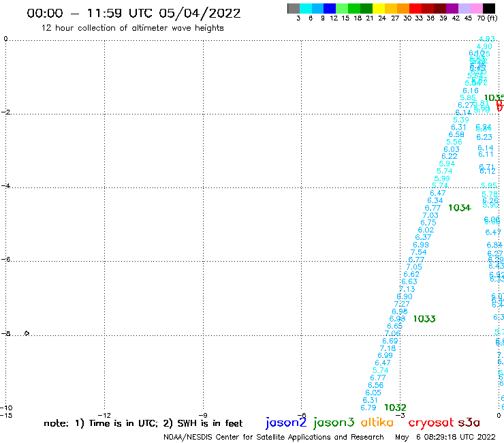Click the gray 3 ft legend swatch
504x443 pixels.
click(x=294, y=8)
